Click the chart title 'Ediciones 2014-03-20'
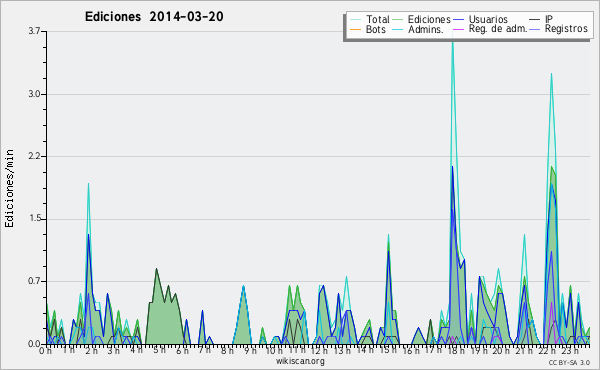This screenshot has width=600, height=370. [x=154, y=17]
